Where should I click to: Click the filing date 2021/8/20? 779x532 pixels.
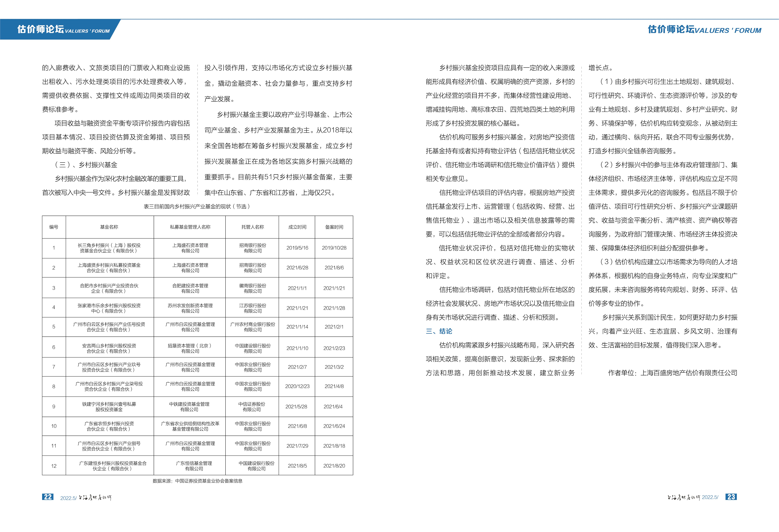tap(334, 466)
